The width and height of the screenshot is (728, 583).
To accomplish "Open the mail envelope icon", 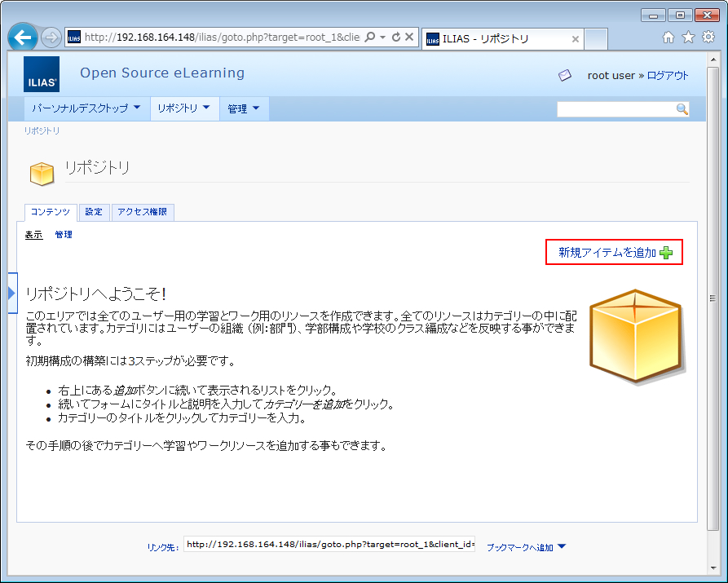I will (x=565, y=75).
